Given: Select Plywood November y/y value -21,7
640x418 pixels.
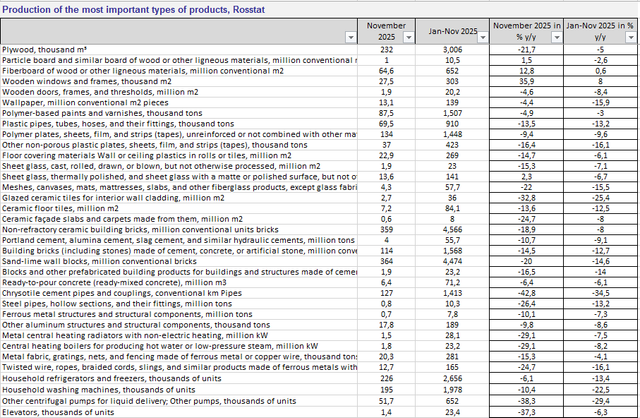Looking at the screenshot, I should (527, 50).
